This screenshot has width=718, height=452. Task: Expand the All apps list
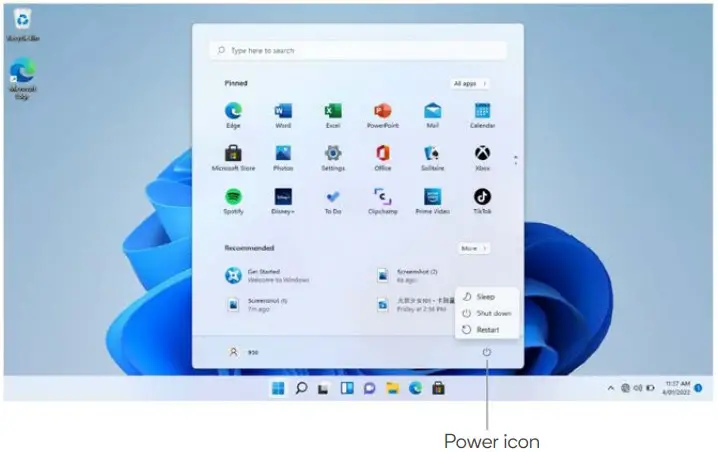coord(470,83)
